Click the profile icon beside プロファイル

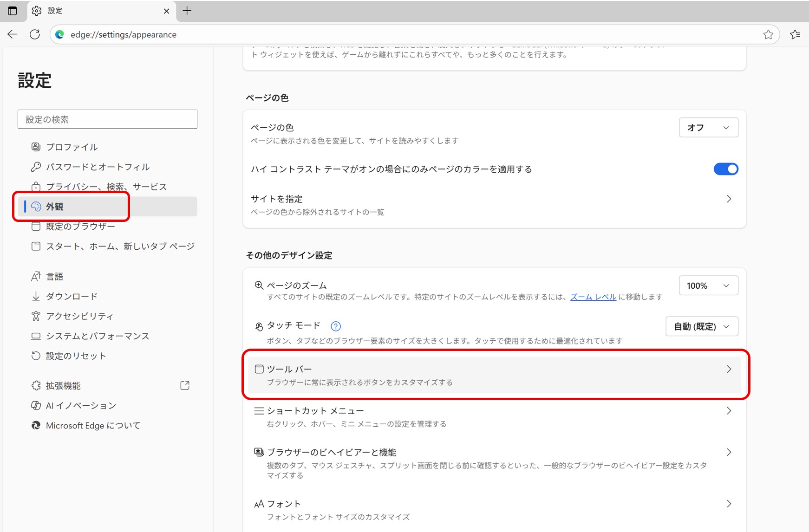36,147
